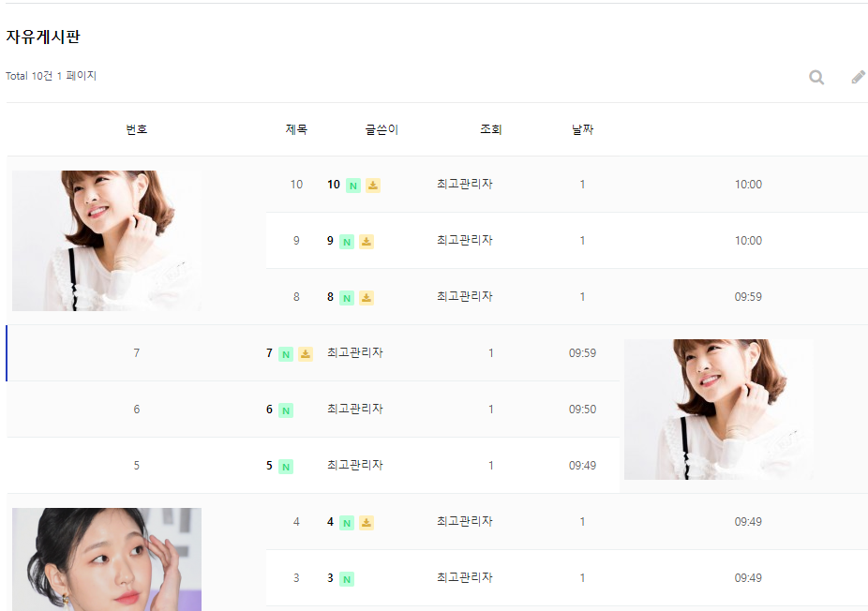Click the 09:59 time of post 7
Image resolution: width=868 pixels, height=611 pixels.
click(x=582, y=353)
